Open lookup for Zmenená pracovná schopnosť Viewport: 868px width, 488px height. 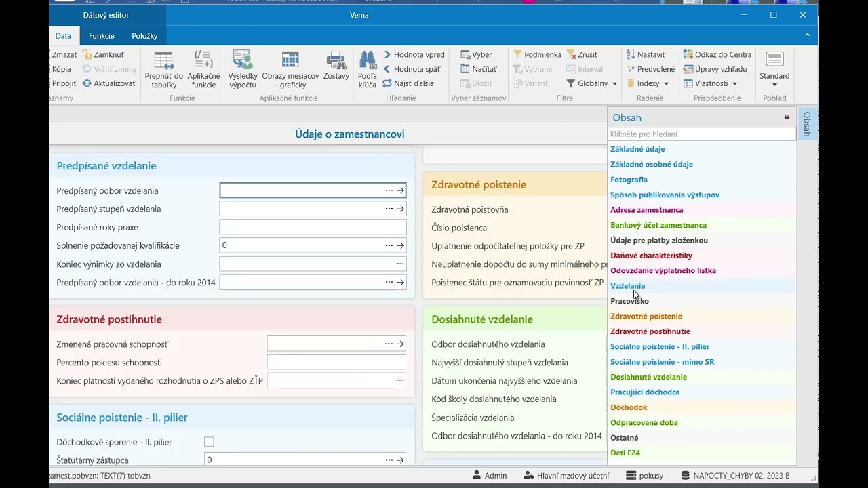click(389, 344)
